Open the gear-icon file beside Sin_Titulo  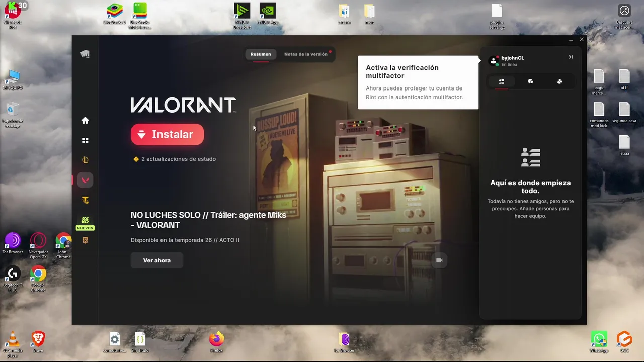[x=115, y=342]
